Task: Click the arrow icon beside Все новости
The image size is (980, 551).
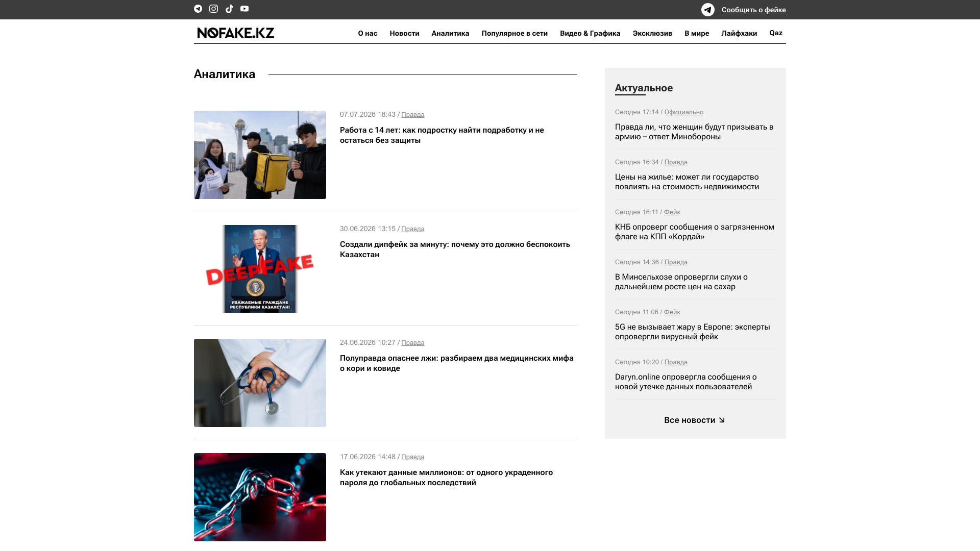Action: 722,420
